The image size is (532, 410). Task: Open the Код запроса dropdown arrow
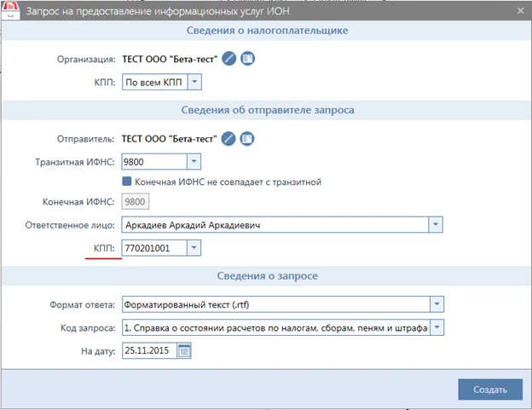coord(437,327)
